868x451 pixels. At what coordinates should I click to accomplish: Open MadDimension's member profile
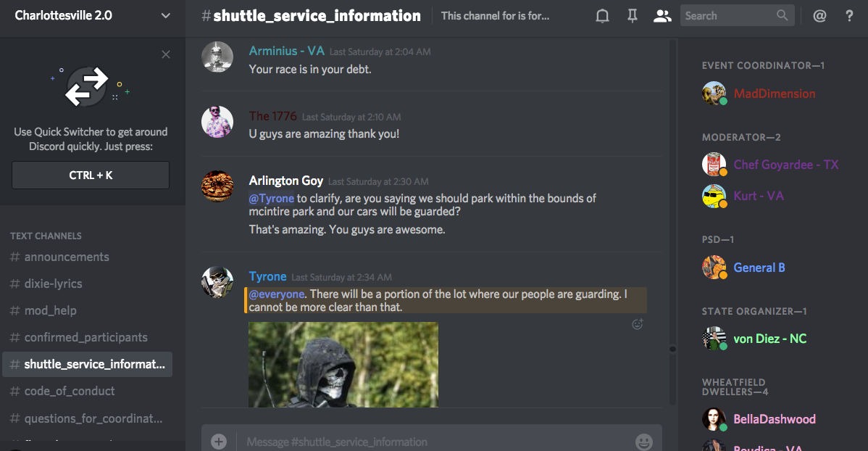click(774, 94)
